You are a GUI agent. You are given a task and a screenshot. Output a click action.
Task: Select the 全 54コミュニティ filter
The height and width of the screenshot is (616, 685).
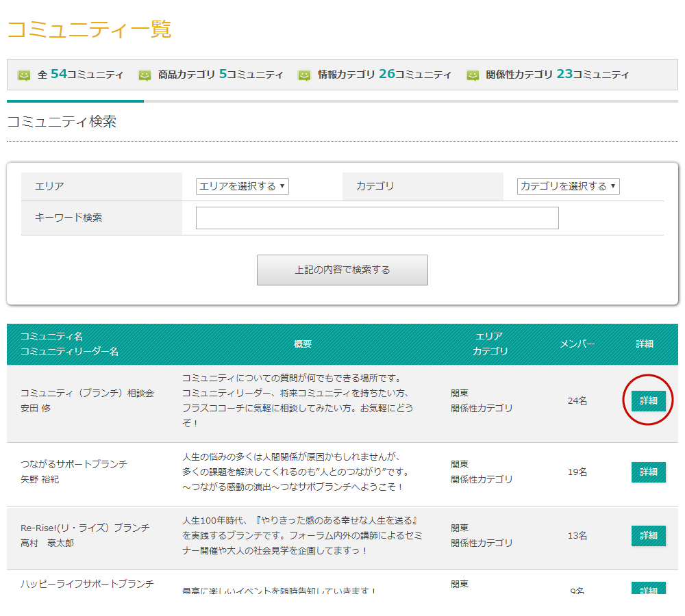[80, 75]
